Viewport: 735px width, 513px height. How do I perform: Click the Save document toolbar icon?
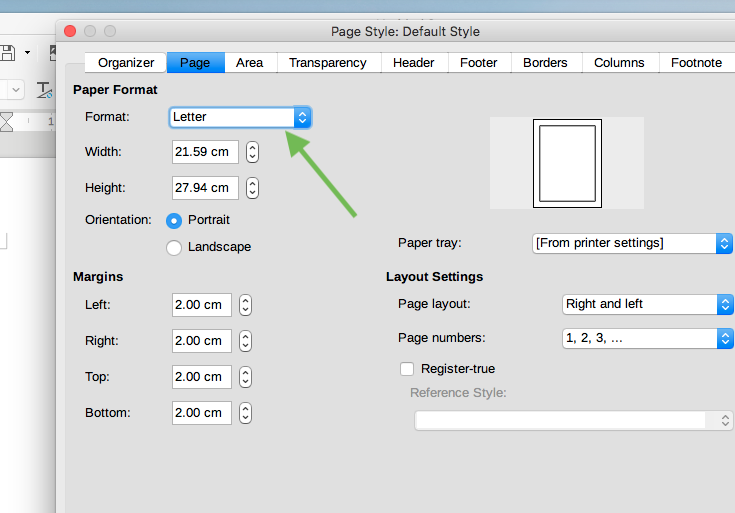click(6, 52)
